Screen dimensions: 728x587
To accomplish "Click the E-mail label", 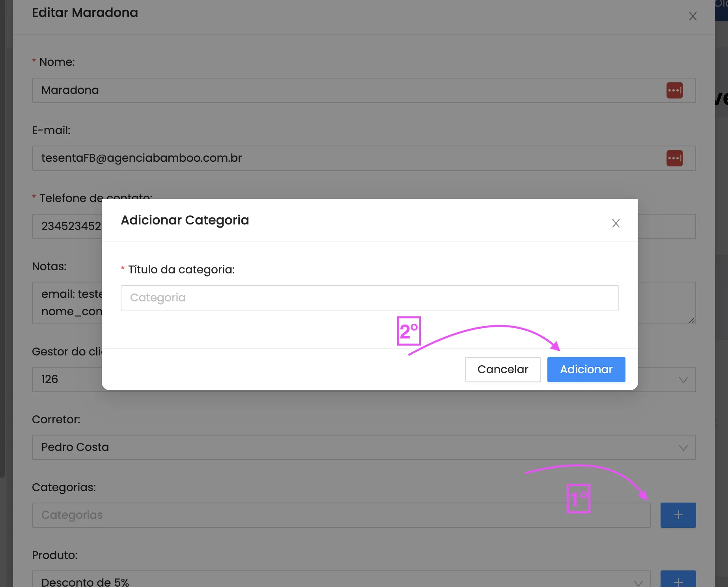I will click(51, 130).
